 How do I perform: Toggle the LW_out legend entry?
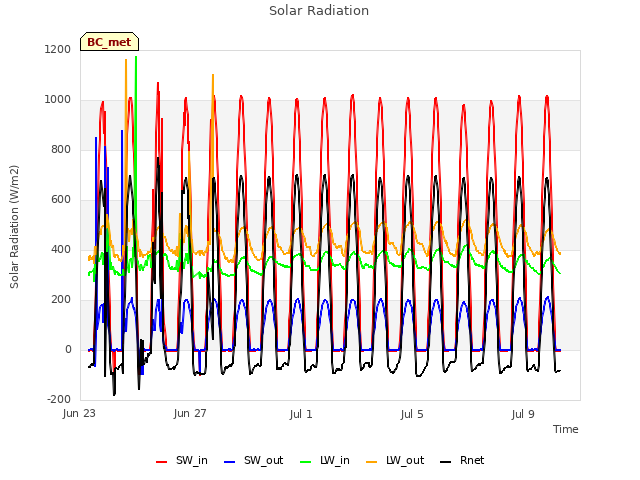pos(395,460)
